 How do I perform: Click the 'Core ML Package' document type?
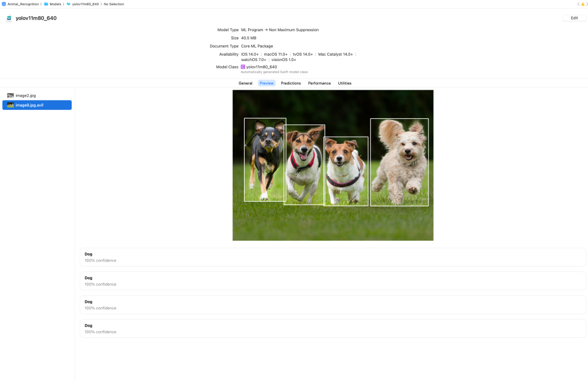[257, 46]
